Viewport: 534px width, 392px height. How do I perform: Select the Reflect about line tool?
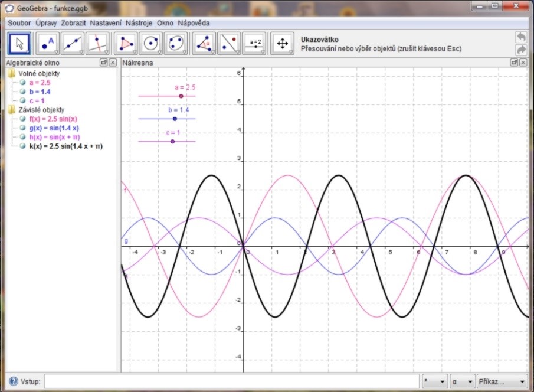pos(230,44)
